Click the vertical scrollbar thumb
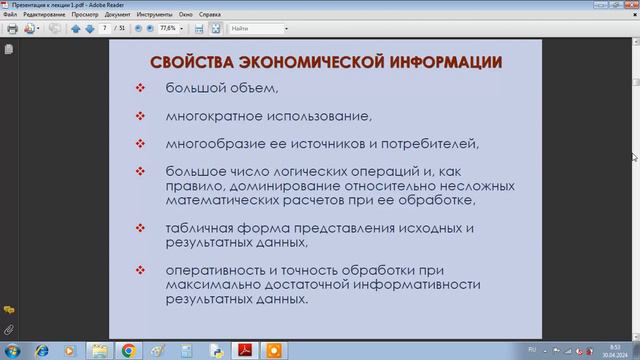This screenshot has width=640, height=360. [636, 81]
